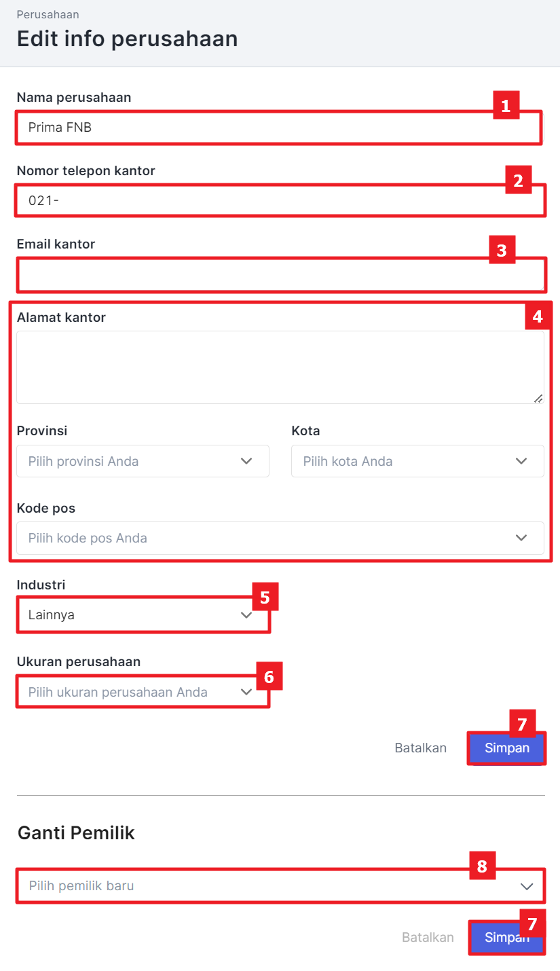Click the chevron arrow in Ukuran perusahaan dropdown
The height and width of the screenshot is (971, 560).
(246, 692)
